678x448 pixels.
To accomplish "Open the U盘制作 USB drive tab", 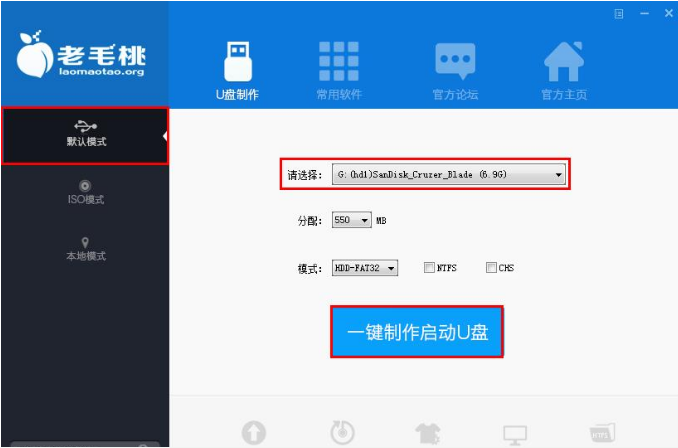I will click(x=237, y=71).
